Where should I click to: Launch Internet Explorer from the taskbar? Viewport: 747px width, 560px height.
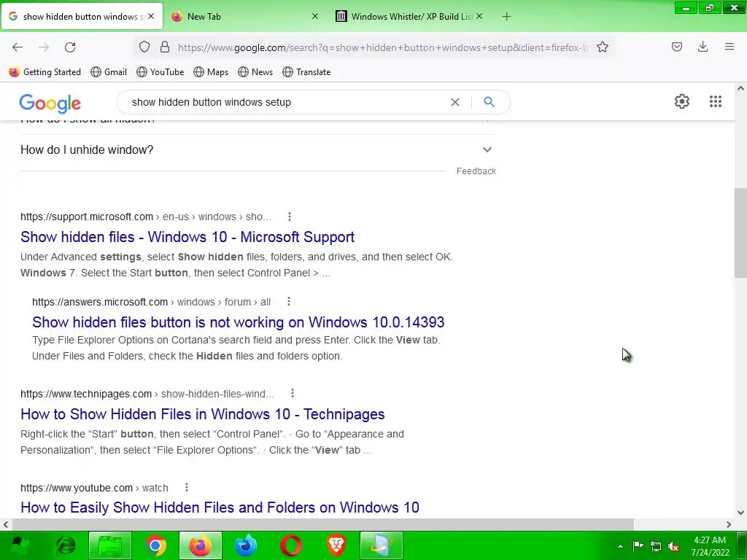[x=65, y=545]
